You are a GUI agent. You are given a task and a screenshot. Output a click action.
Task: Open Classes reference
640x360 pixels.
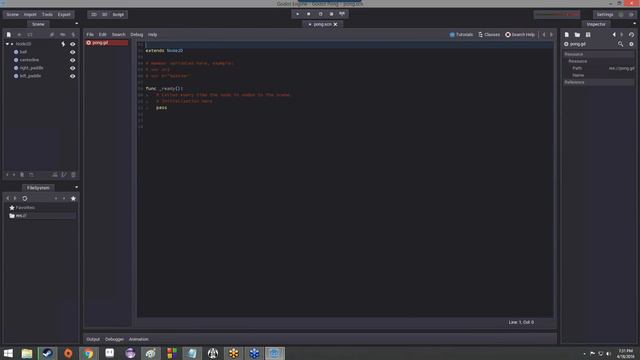coord(489,35)
